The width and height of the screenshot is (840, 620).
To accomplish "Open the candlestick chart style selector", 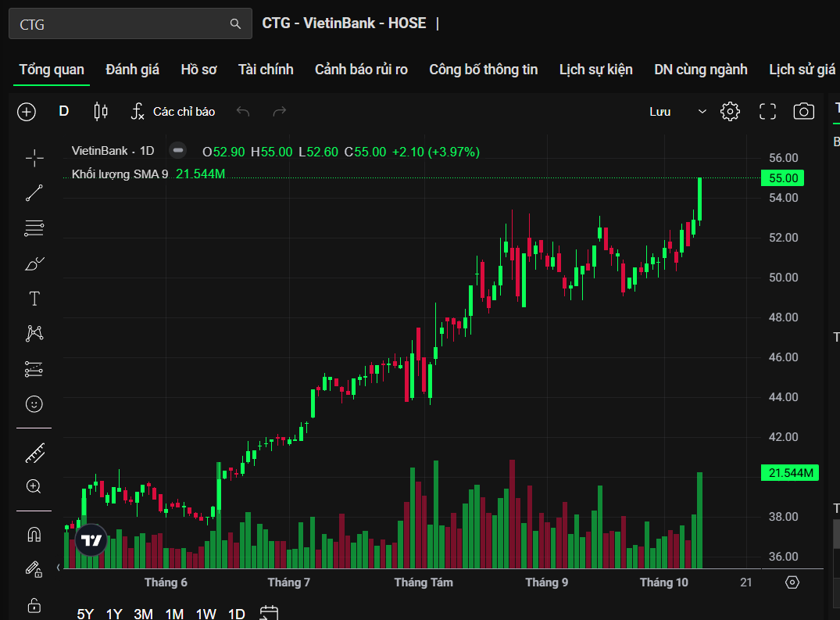I will [100, 112].
